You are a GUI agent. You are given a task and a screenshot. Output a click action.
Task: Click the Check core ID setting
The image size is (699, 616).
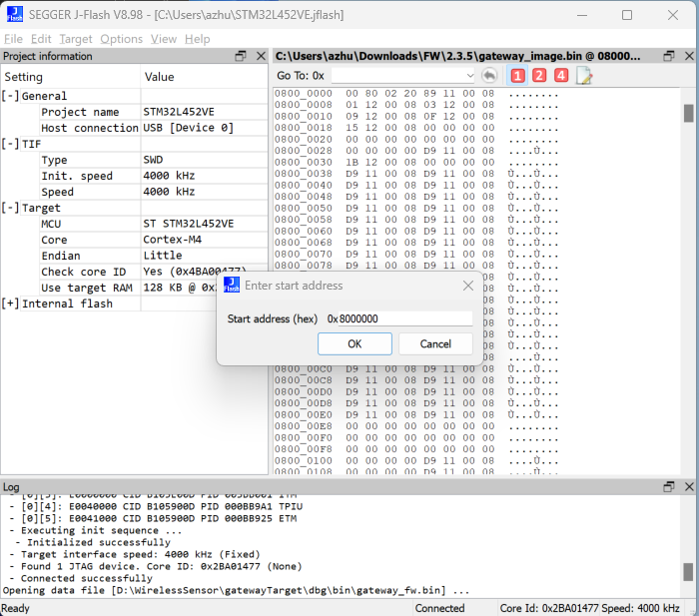pos(83,272)
